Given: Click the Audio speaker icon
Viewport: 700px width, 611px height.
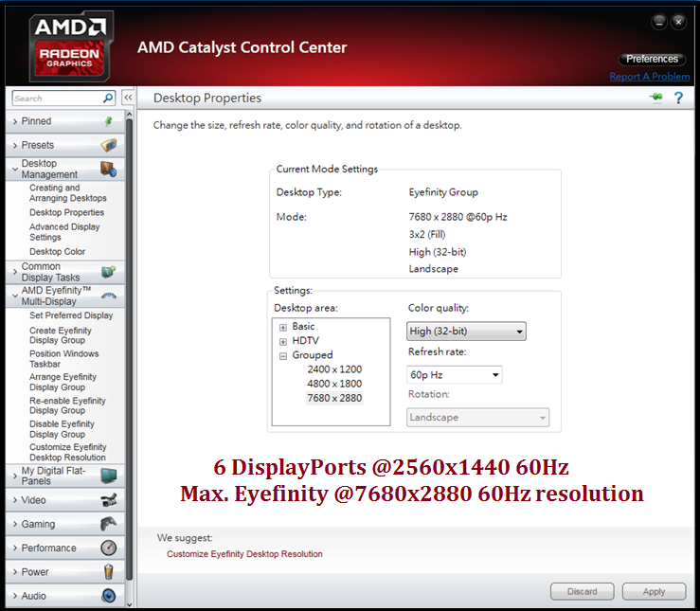Looking at the screenshot, I should tap(109, 596).
